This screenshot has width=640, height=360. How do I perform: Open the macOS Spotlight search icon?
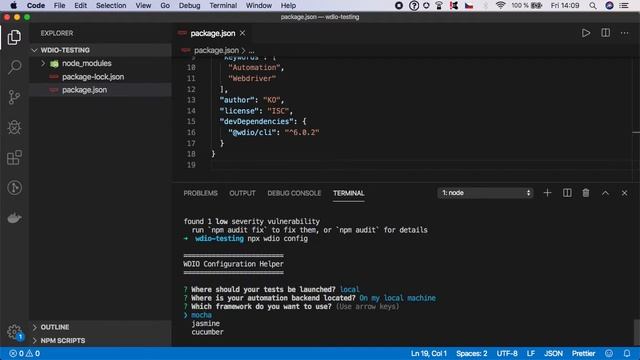pos(593,6)
